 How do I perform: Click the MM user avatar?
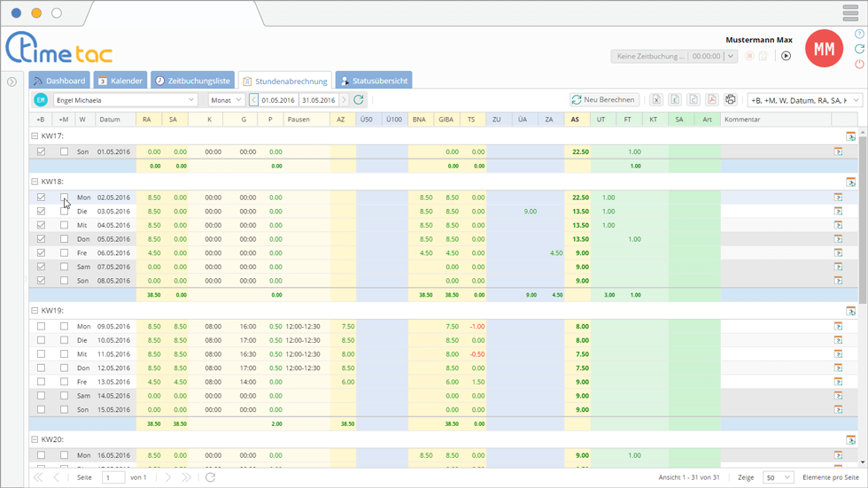click(x=824, y=49)
